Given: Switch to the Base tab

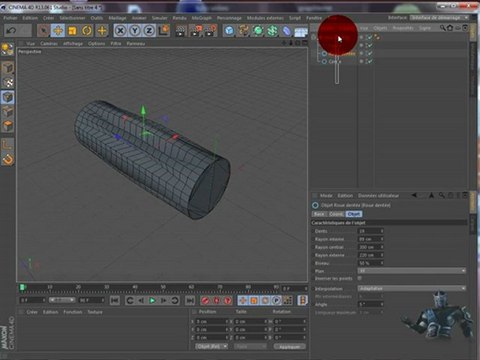Looking at the screenshot, I should point(319,214).
